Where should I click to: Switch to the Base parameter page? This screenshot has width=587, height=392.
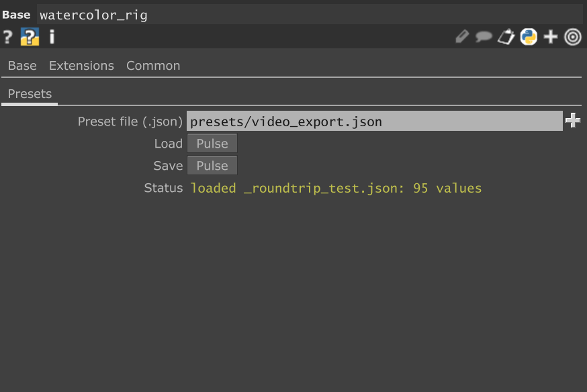(x=22, y=66)
